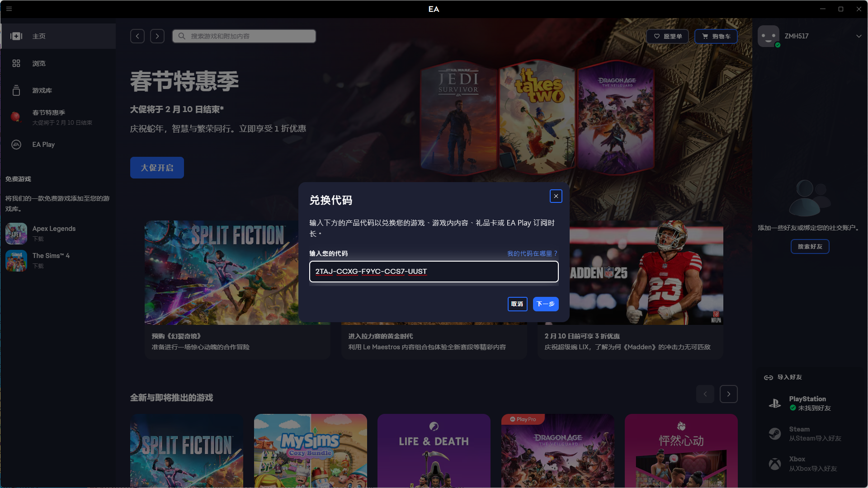This screenshot has height=488, width=868.
Task: Focus the 搜索游戏和附加内容 search field
Action: click(x=244, y=36)
